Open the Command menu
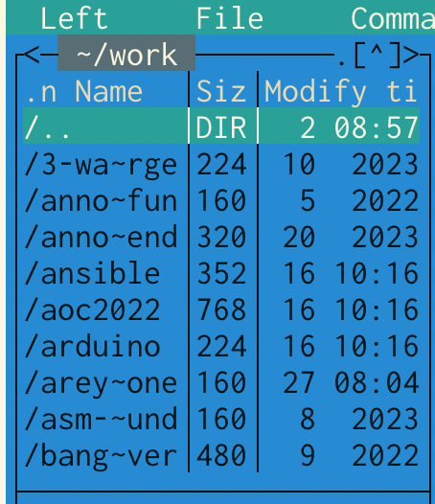The height and width of the screenshot is (504, 435). 393,18
